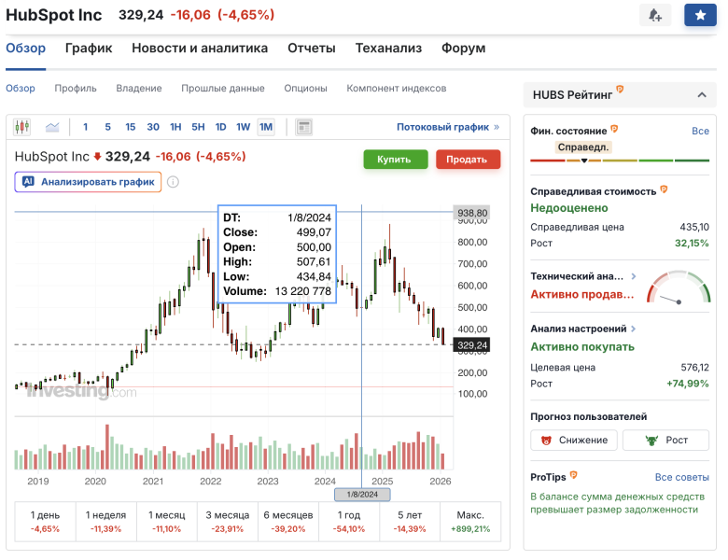Click the chart layout icon in the toolbar
Viewport: 728px width, 560px height.
(x=302, y=127)
